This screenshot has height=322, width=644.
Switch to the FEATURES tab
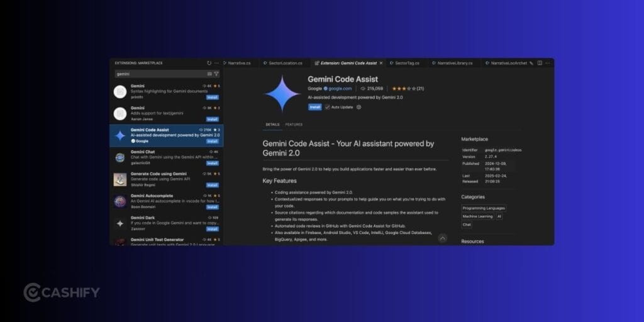coord(294,125)
